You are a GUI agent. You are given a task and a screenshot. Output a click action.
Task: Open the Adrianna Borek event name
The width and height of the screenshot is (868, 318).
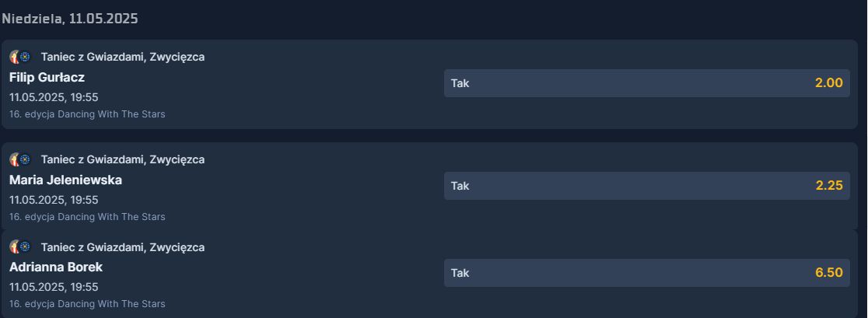(56, 267)
